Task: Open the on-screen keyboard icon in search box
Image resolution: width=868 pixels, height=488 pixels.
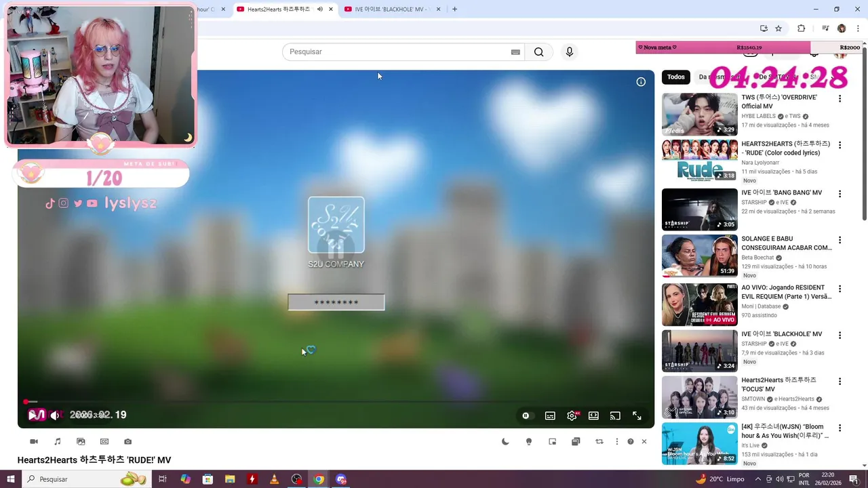Action: coord(515,52)
